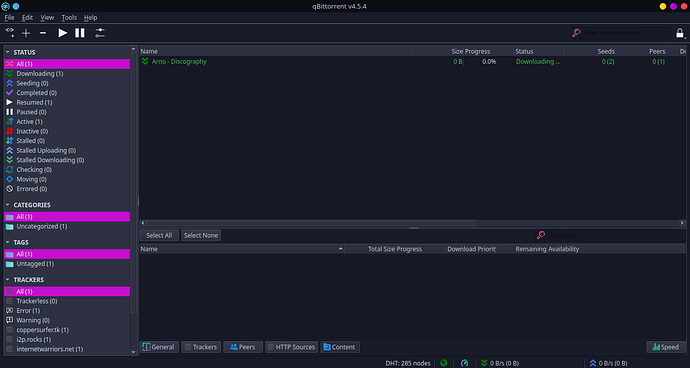690x368 pixels.
Task: Filter by Active (1) status
Action: click(x=67, y=121)
